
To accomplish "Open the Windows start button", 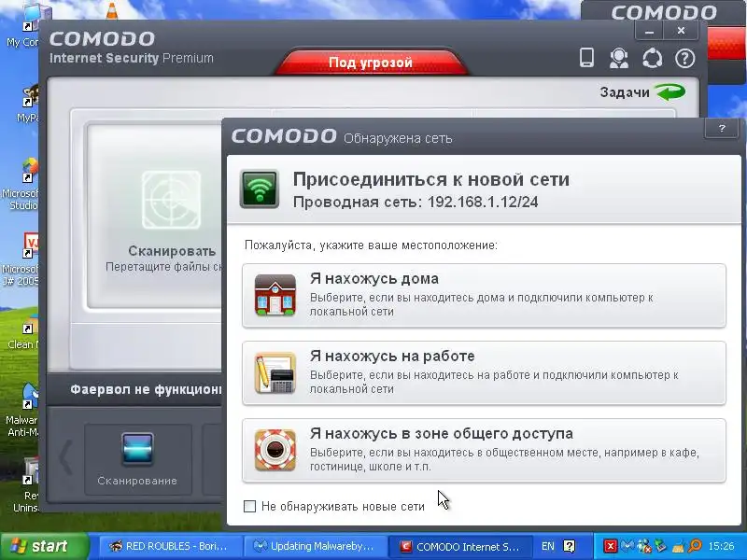I will [x=45, y=546].
